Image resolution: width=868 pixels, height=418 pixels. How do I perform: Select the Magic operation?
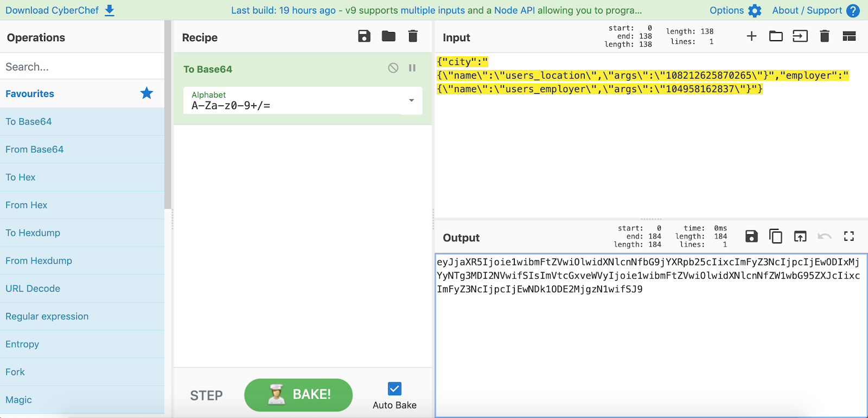point(82,400)
